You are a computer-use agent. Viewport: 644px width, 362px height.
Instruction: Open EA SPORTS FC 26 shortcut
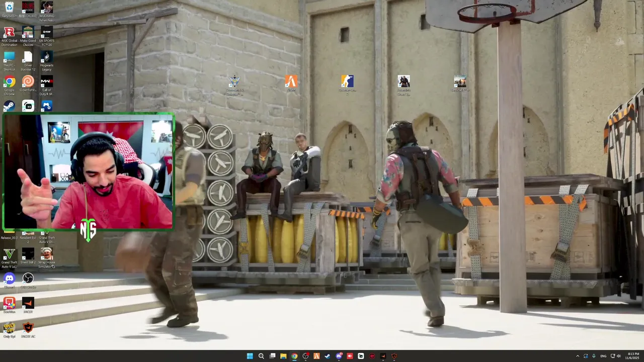pyautogui.click(x=47, y=36)
